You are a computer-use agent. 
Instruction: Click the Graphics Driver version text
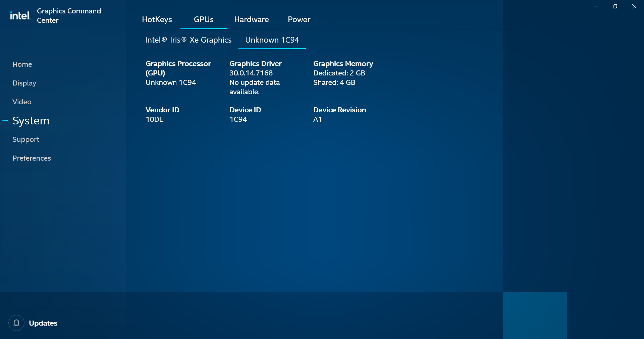pyautogui.click(x=251, y=73)
